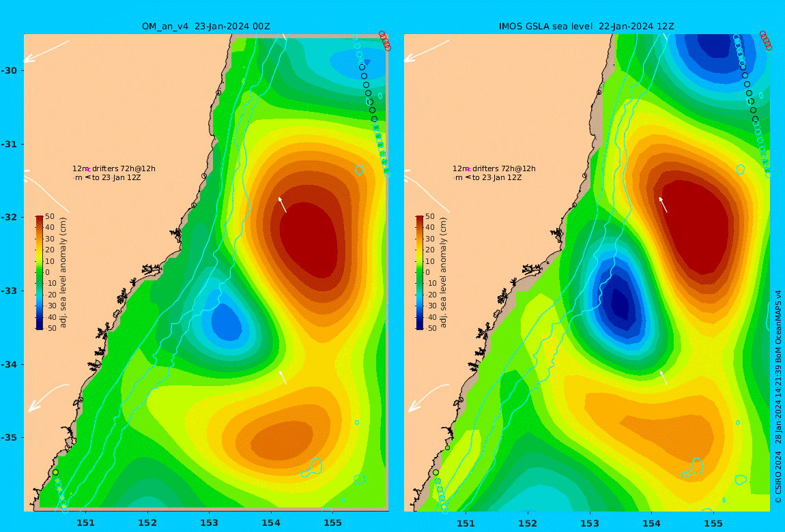Click the dark blue cold eddy in right map
The height and width of the screenshot is (532, 785).
tap(620, 305)
